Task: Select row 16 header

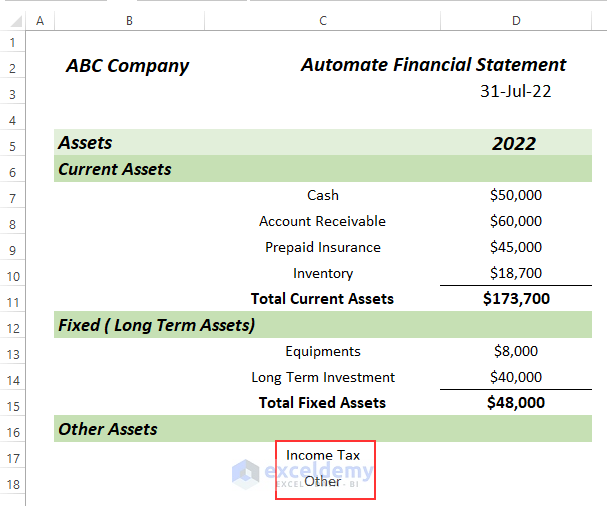Action: pos(13,430)
